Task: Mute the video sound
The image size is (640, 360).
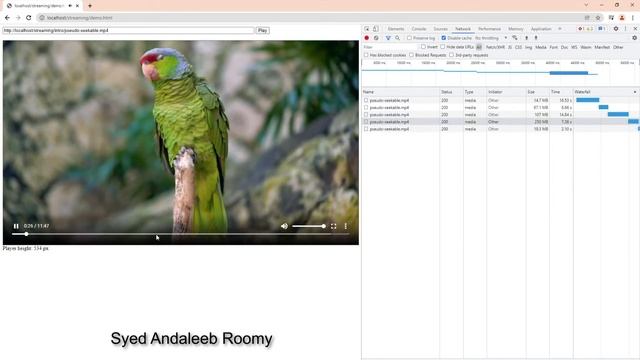Action: (284, 226)
